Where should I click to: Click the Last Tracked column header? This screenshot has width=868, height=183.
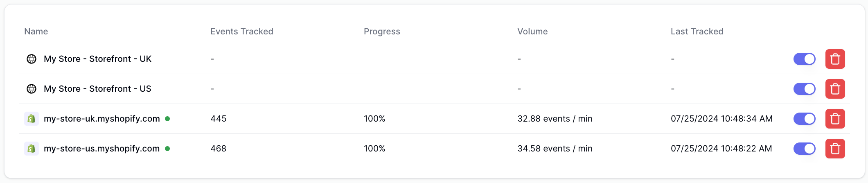tap(697, 32)
